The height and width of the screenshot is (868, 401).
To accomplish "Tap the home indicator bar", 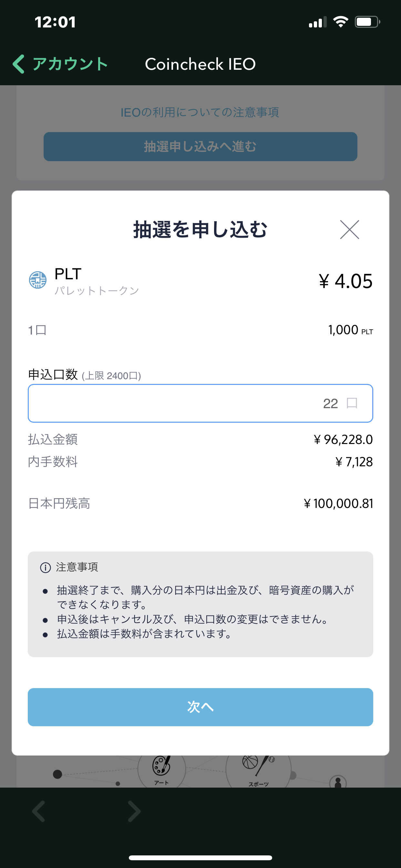I will click(200, 858).
